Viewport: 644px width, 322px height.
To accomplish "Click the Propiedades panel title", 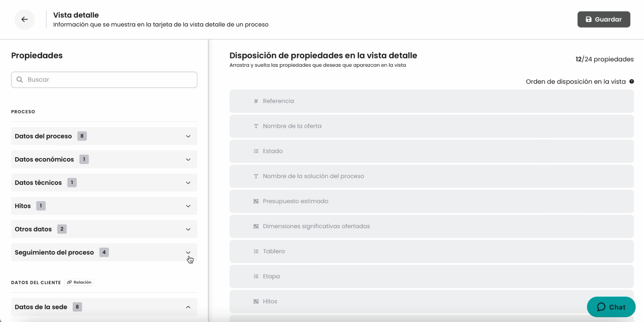I will pos(37,55).
